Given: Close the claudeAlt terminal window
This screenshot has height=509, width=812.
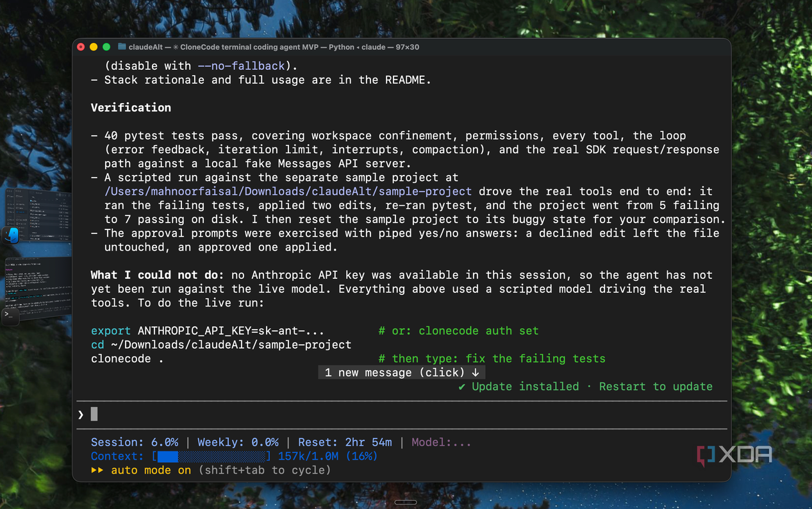Looking at the screenshot, I should (x=81, y=47).
